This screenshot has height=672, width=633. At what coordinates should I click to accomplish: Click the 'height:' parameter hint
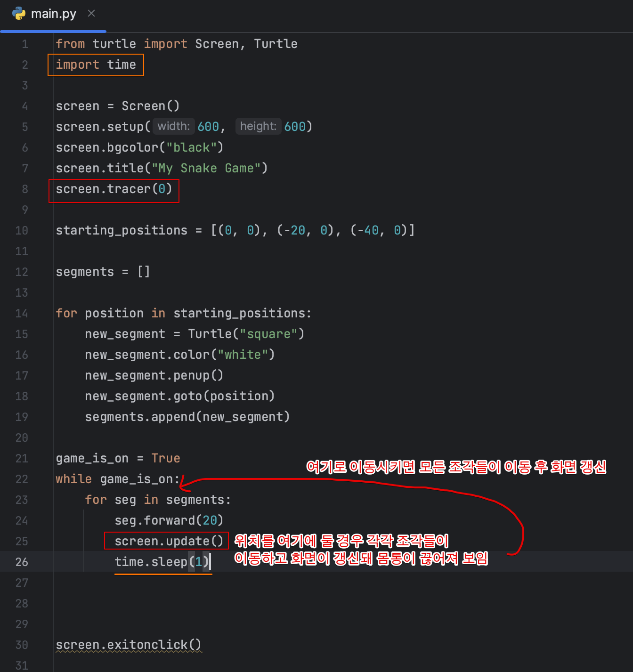tap(258, 126)
